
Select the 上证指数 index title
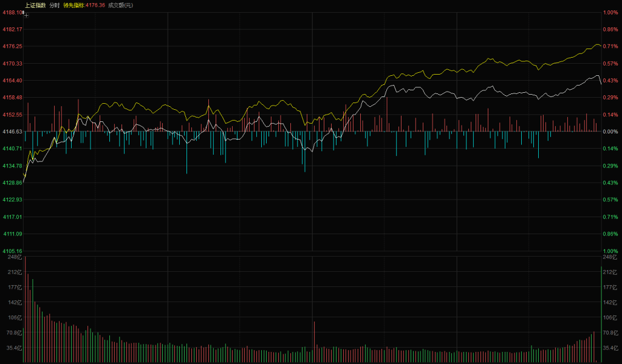pyautogui.click(x=35, y=5)
